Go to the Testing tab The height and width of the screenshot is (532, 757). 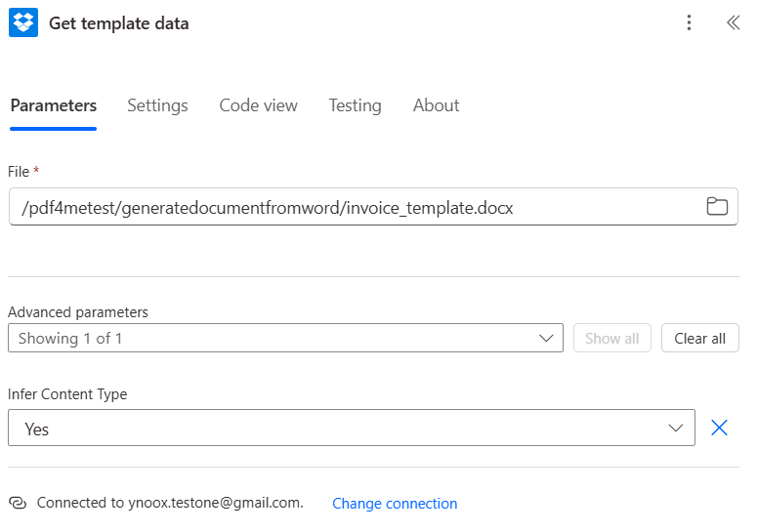[x=355, y=105]
